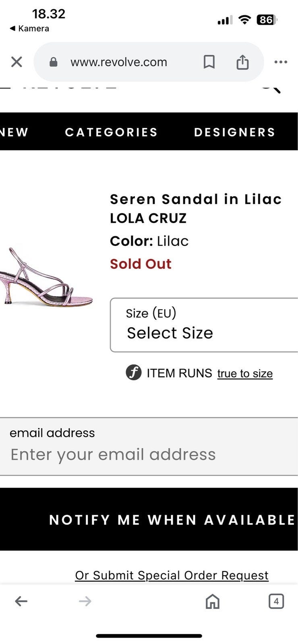Open the NEW menu item

click(x=14, y=132)
